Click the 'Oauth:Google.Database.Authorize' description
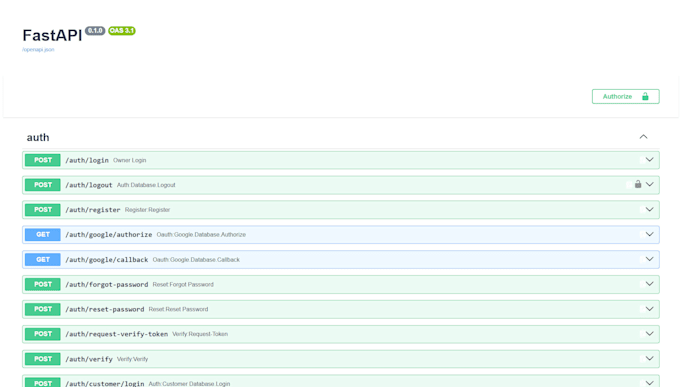 point(201,234)
